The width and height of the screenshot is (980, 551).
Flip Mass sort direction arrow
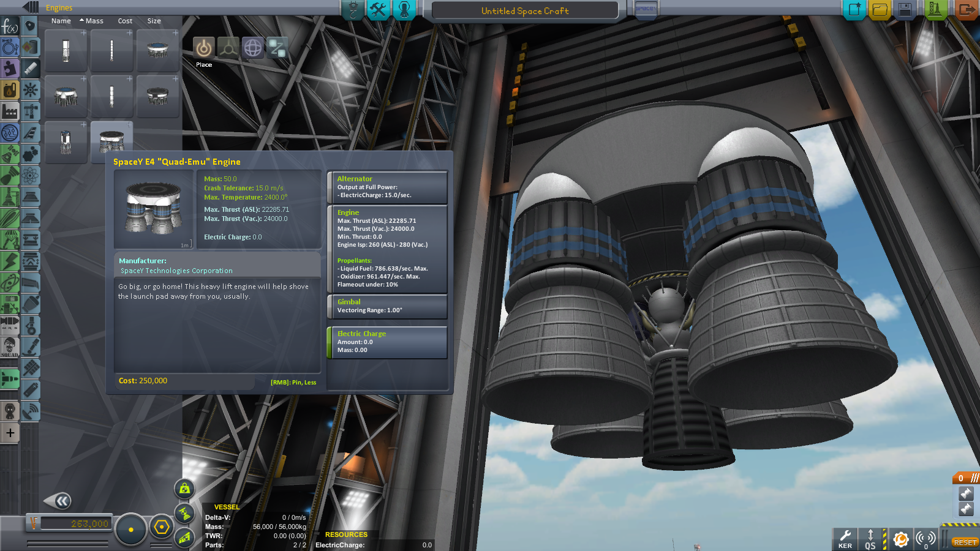point(81,20)
